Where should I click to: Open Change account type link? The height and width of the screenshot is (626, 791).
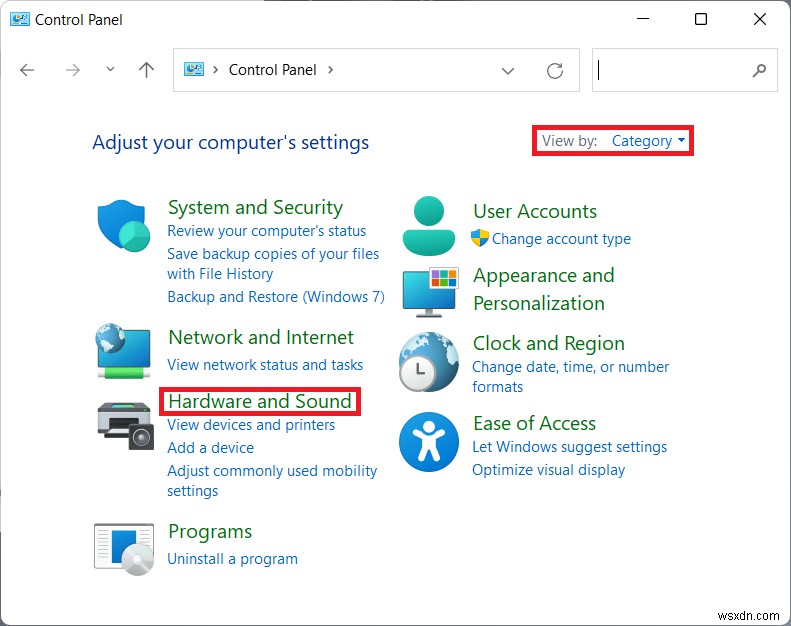561,239
